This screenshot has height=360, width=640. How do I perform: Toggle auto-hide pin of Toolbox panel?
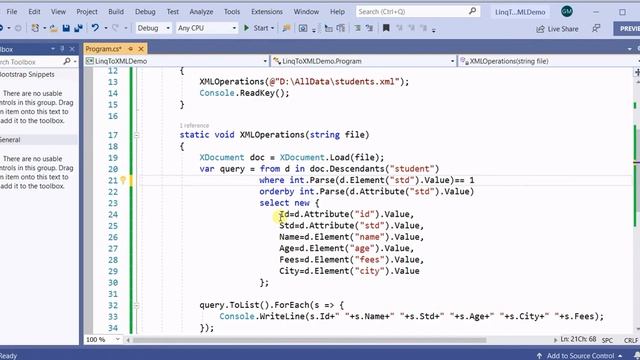click(62, 49)
